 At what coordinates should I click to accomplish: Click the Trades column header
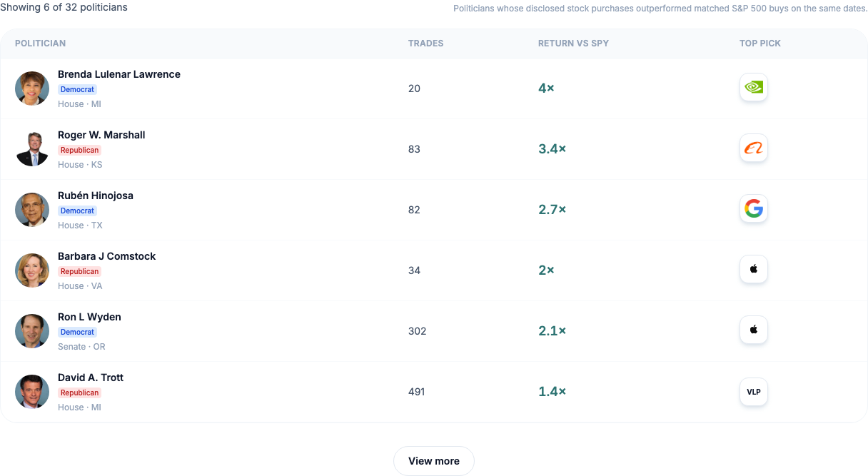click(x=425, y=44)
